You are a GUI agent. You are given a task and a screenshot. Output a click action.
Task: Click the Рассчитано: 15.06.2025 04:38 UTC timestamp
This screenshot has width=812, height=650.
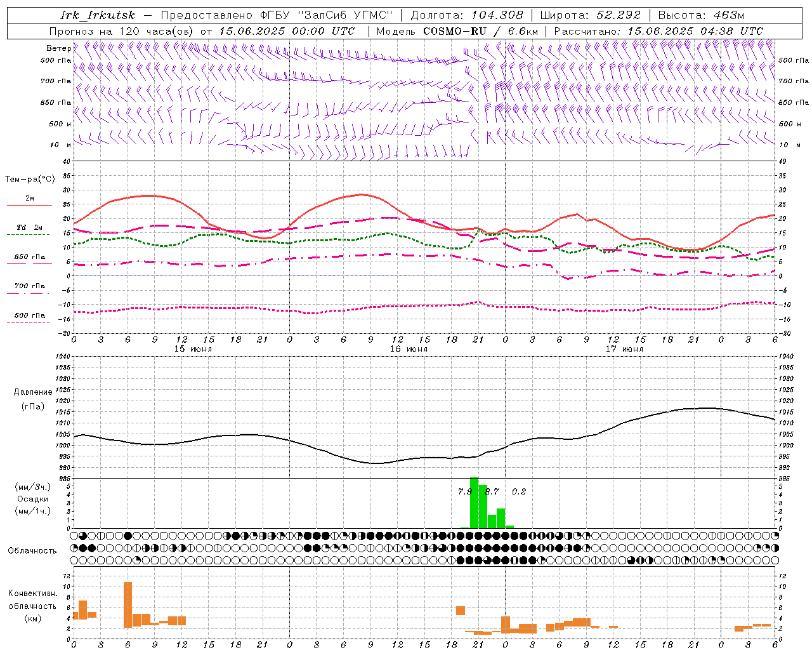(x=658, y=31)
